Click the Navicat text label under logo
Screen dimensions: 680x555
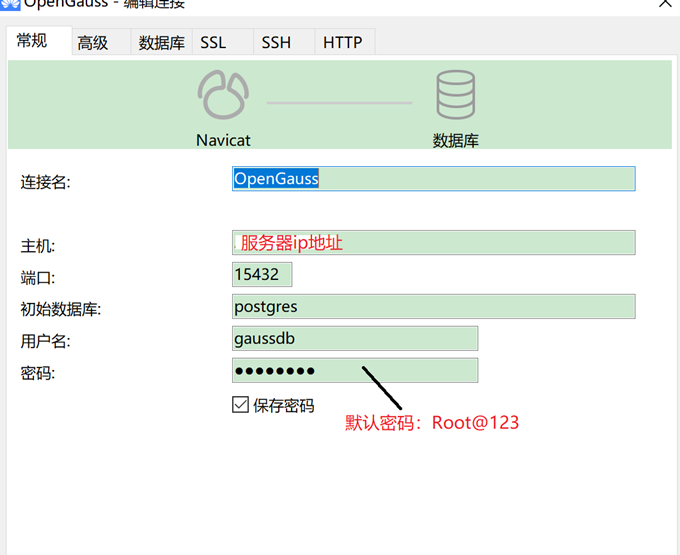coord(223,141)
